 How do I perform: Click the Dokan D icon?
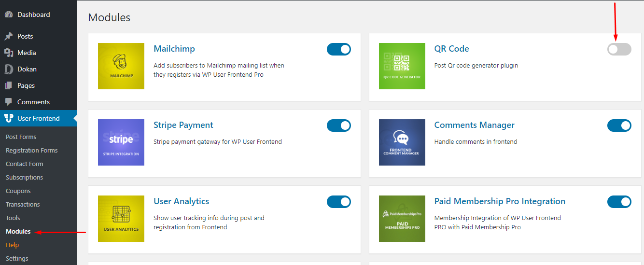(9, 69)
